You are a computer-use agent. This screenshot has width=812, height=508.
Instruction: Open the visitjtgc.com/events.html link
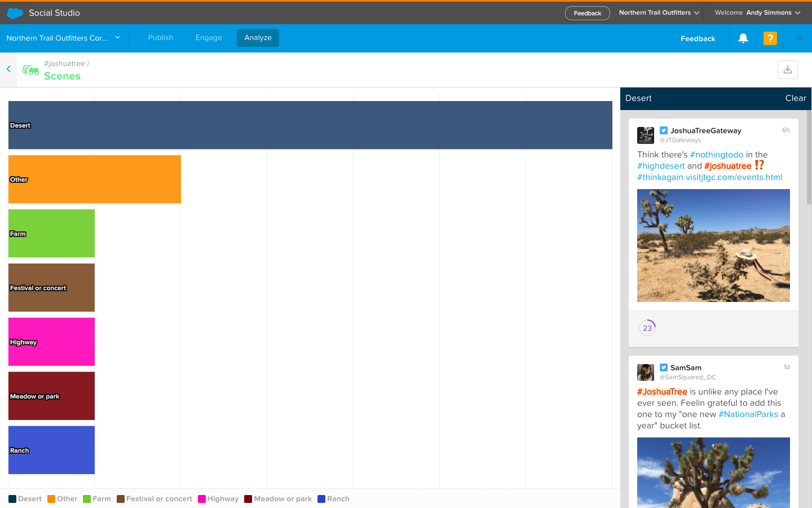tap(734, 177)
